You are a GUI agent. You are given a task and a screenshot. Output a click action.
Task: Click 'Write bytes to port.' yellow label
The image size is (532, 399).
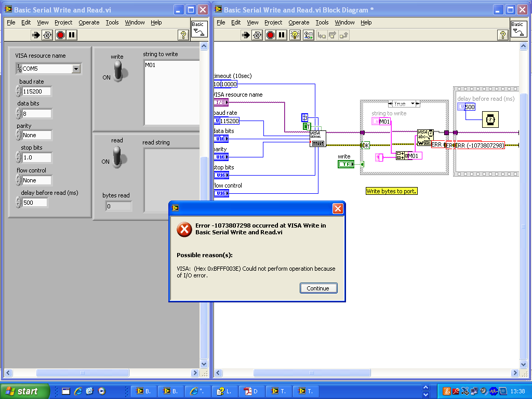(391, 191)
